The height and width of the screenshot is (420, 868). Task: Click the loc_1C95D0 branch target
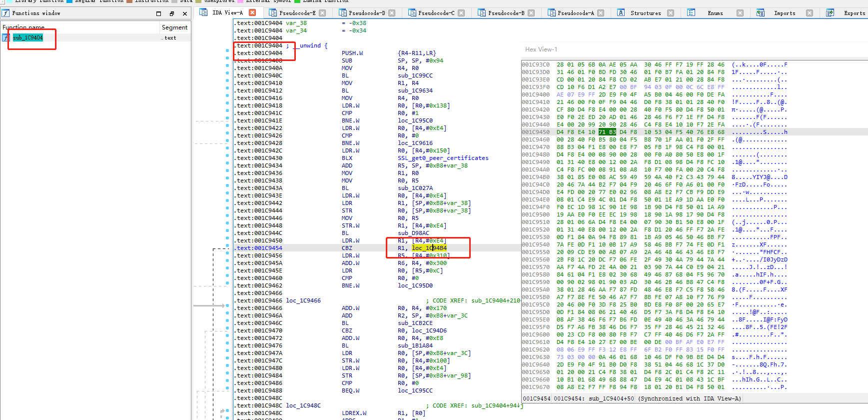pyautogui.click(x=415, y=285)
